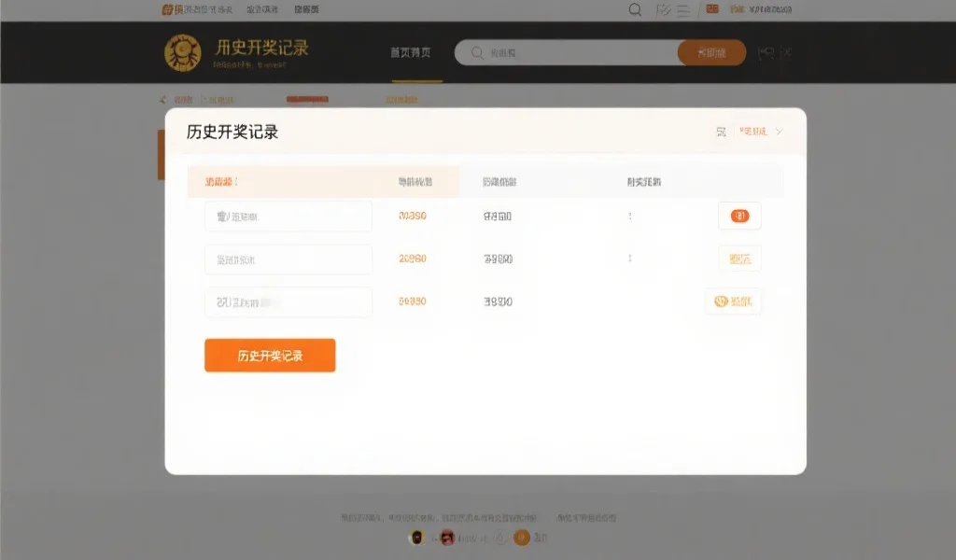The image size is (956, 560).
Task: Click the small icon beside dialog dropdown
Action: pyautogui.click(x=721, y=133)
